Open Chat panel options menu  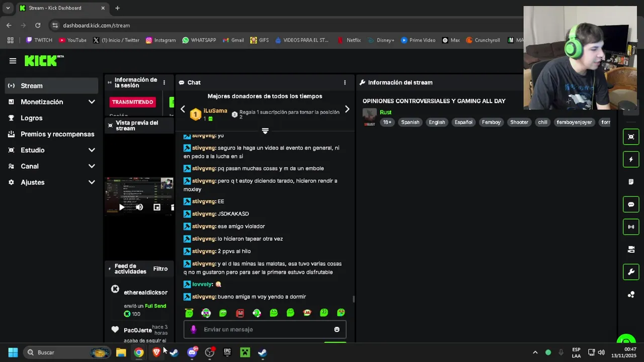pos(345,82)
